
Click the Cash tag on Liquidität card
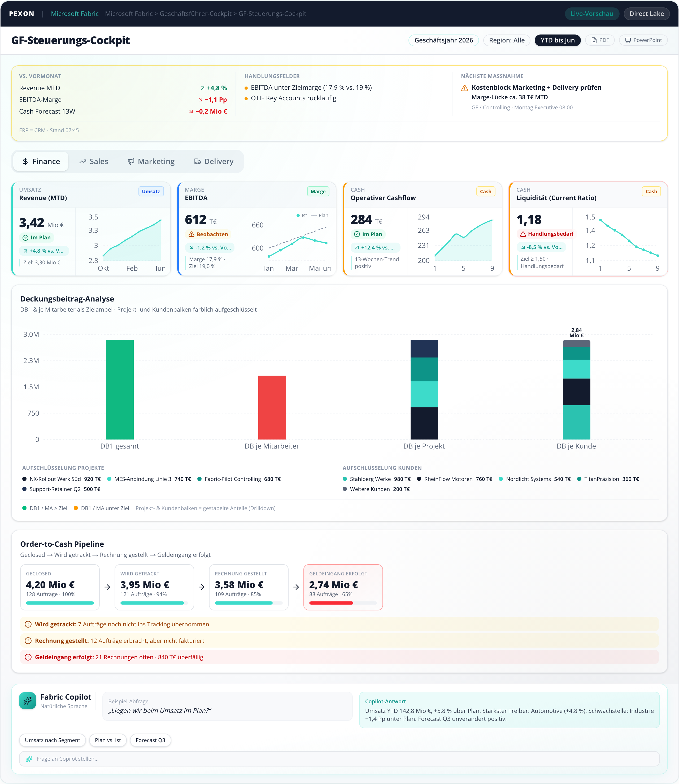point(651,191)
